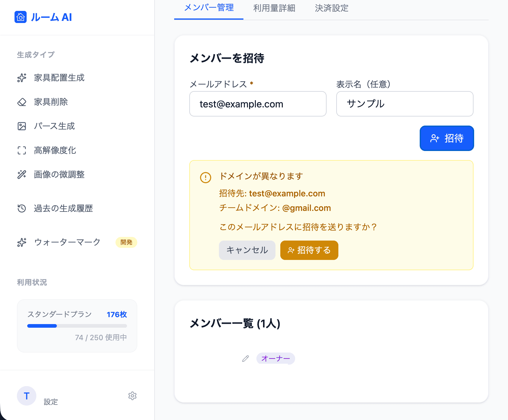Click the sparkle icon beside 家具配置生成
Screen dimensions: 508x420
(22, 78)
